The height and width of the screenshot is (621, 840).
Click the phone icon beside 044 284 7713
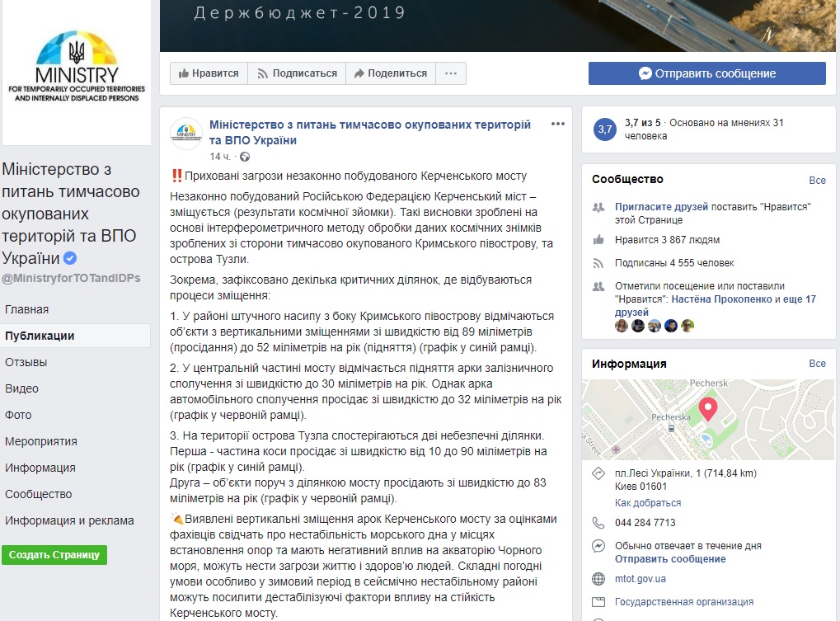[598, 522]
